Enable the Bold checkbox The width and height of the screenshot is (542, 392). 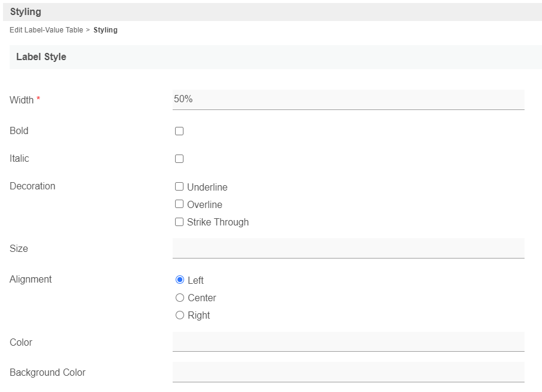pos(179,131)
